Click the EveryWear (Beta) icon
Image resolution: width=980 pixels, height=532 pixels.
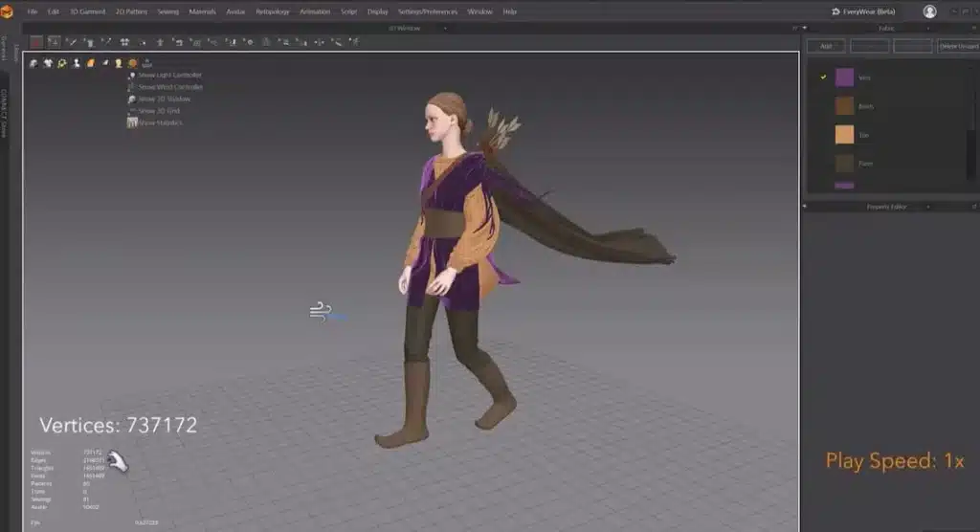(835, 11)
